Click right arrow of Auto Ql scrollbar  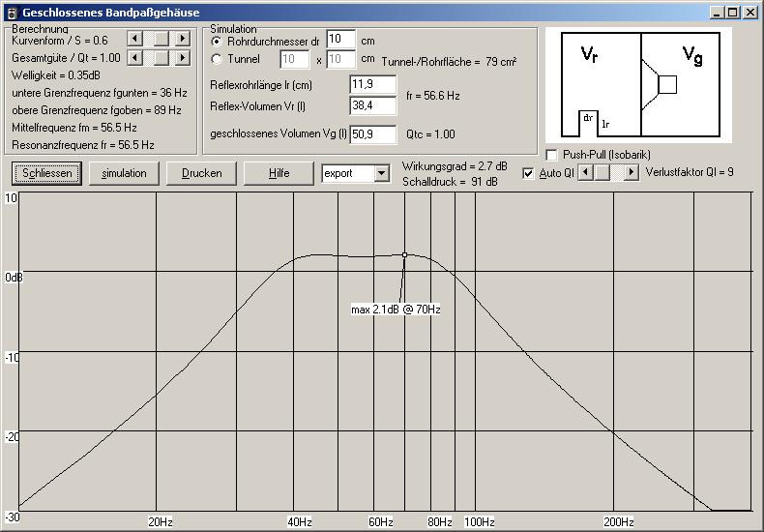[x=632, y=172]
